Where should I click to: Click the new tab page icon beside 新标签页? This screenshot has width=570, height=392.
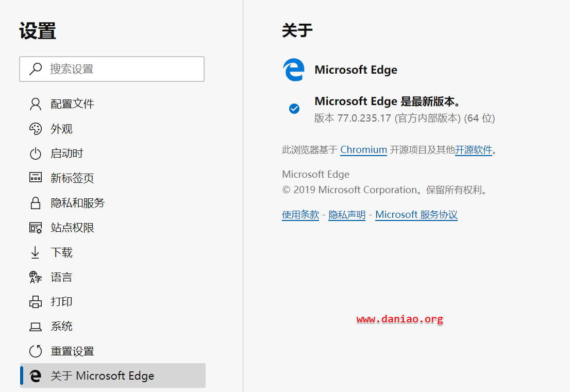point(35,178)
